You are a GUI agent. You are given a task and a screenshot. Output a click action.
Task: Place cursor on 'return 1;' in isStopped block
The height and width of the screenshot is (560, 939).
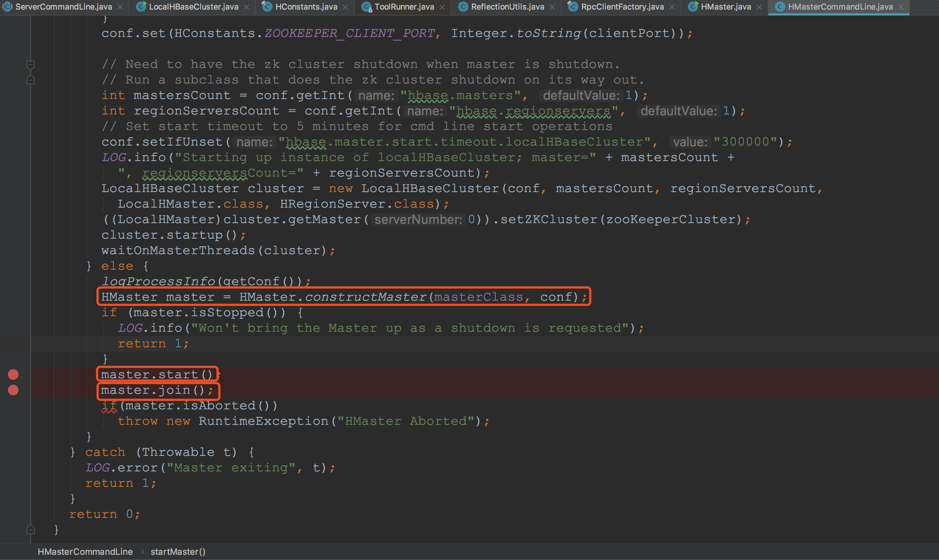pyautogui.click(x=153, y=344)
